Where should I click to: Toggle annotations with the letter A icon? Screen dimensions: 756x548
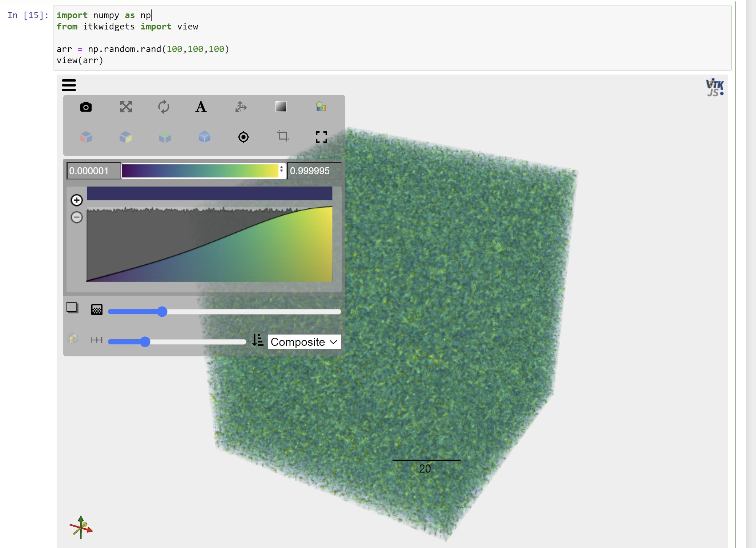pyautogui.click(x=201, y=107)
